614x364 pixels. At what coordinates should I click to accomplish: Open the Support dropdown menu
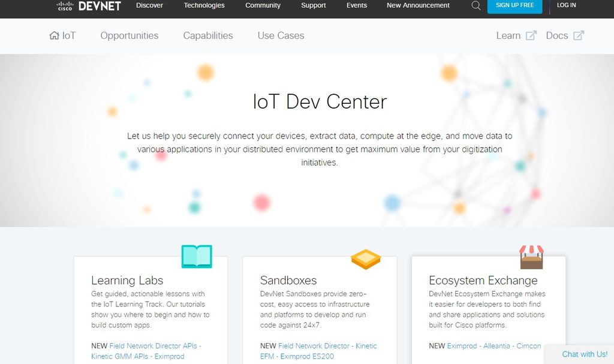pyautogui.click(x=313, y=5)
